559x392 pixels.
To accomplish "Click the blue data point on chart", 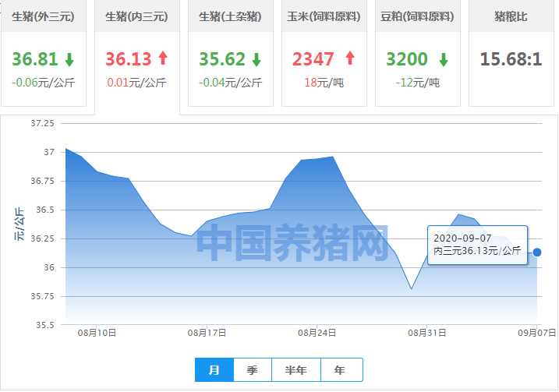I will (x=537, y=252).
